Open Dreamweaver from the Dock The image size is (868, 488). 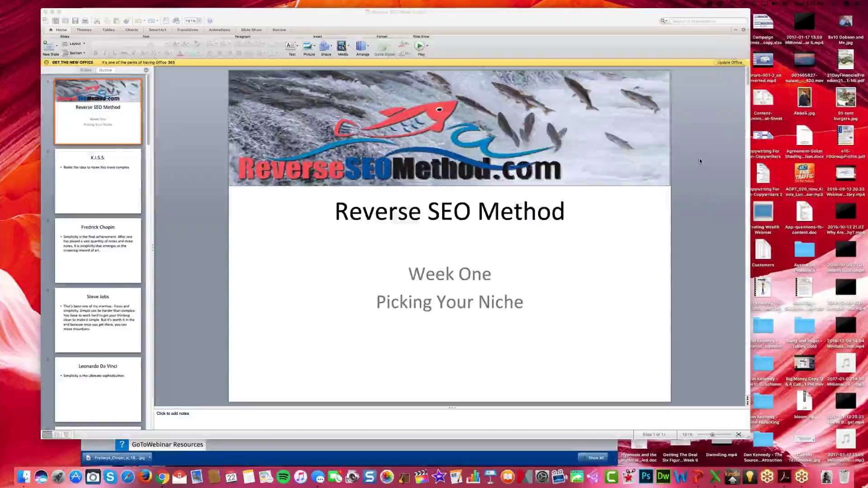click(663, 477)
